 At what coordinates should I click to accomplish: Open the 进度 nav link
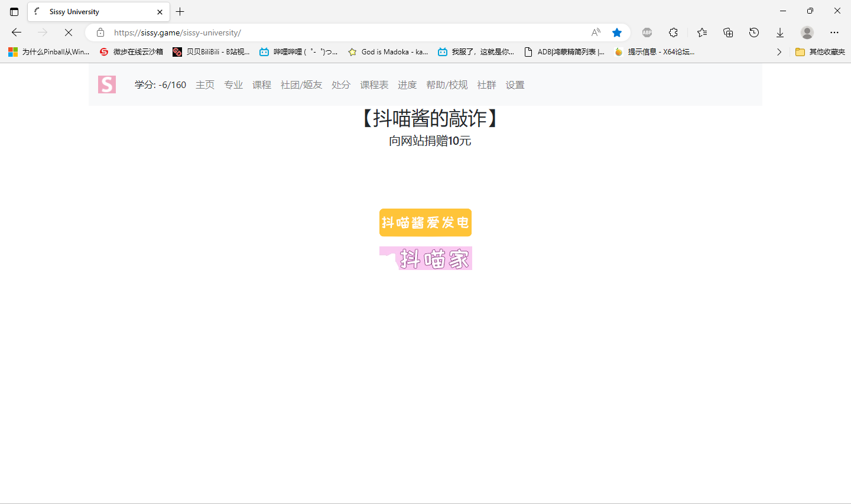pos(407,85)
